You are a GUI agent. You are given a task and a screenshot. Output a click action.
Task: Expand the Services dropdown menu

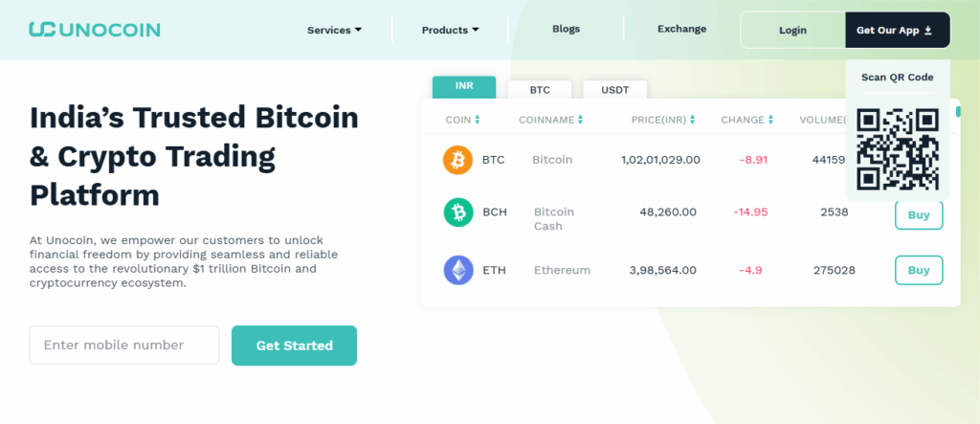pos(334,30)
